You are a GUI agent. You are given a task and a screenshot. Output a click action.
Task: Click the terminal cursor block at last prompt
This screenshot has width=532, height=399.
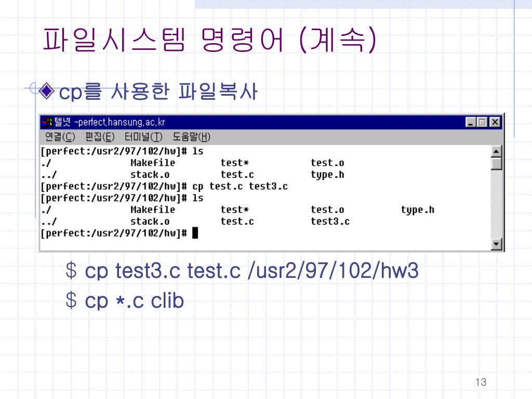(x=195, y=233)
